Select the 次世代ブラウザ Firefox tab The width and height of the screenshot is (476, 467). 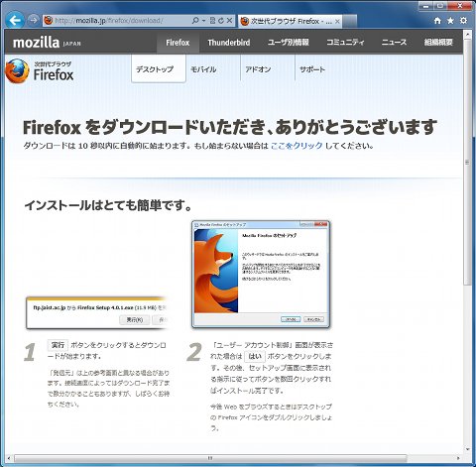290,22
